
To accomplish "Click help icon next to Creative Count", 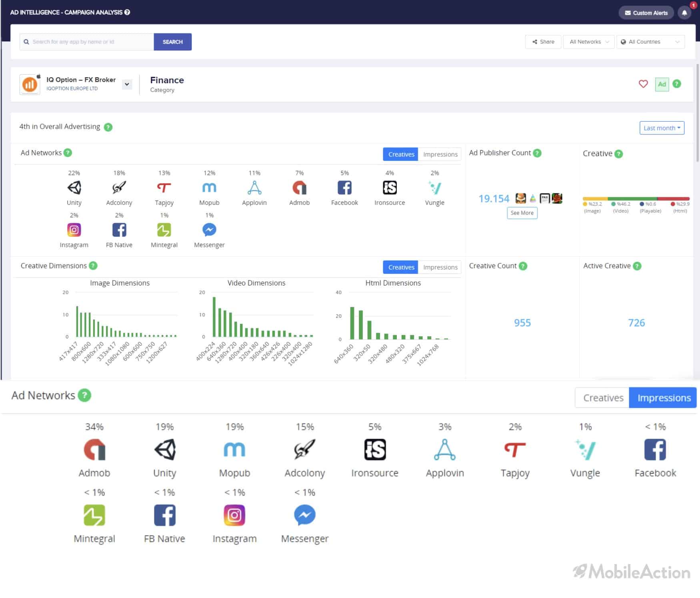I will (523, 266).
